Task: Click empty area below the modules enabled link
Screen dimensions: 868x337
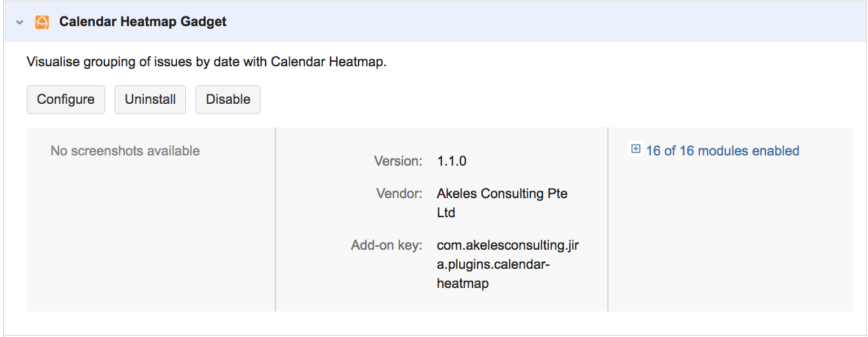Action: pos(730,242)
